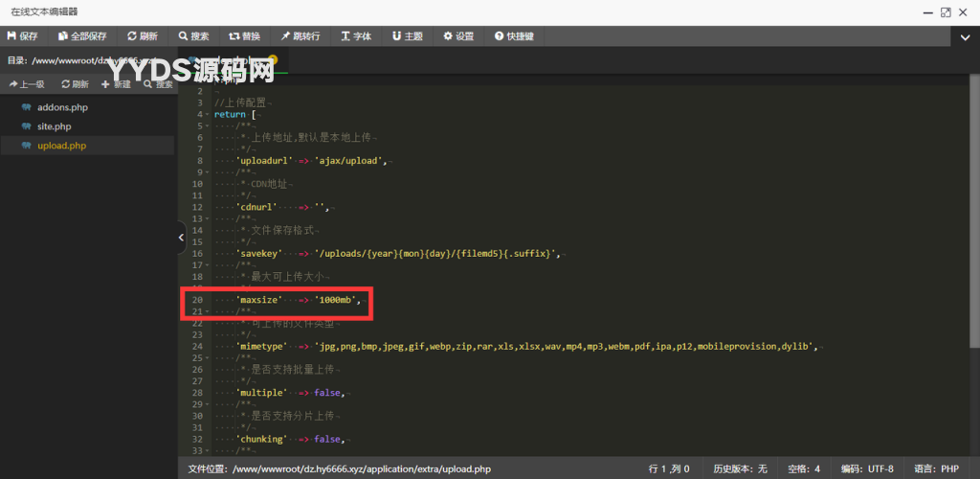
Task: Click the 刷新 button in top toolbar
Action: pos(143,36)
